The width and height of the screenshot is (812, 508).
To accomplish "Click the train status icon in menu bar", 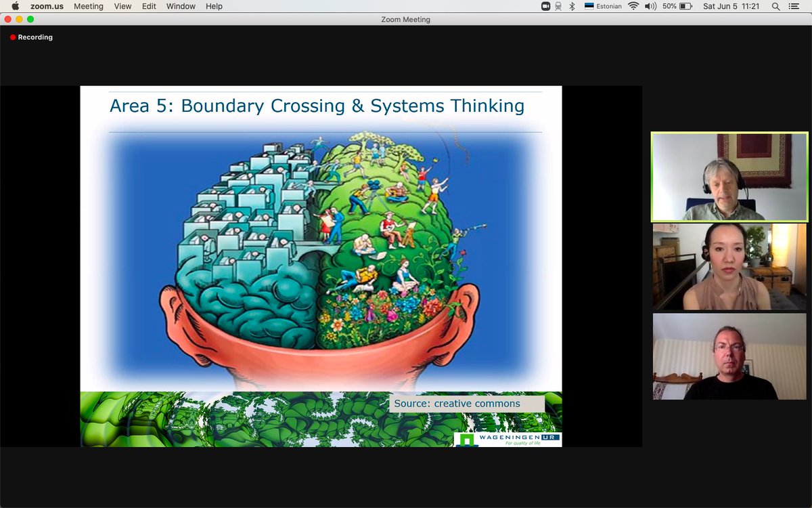I will (x=559, y=6).
